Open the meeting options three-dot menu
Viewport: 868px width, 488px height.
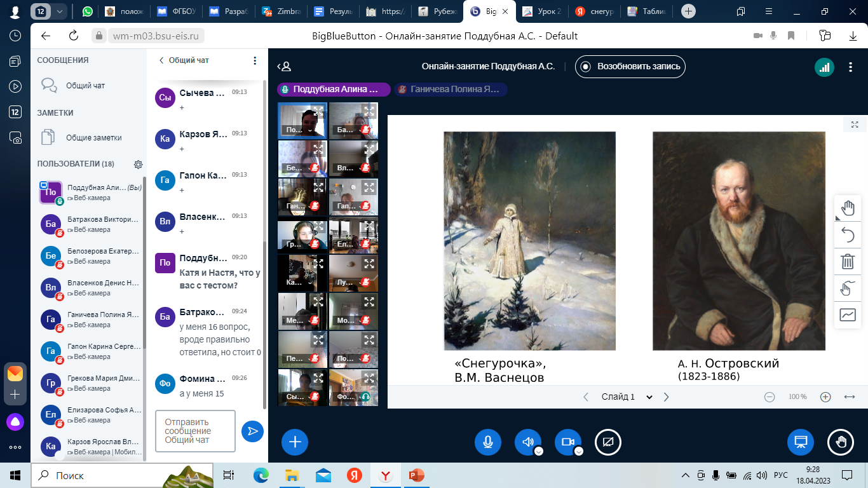(851, 67)
